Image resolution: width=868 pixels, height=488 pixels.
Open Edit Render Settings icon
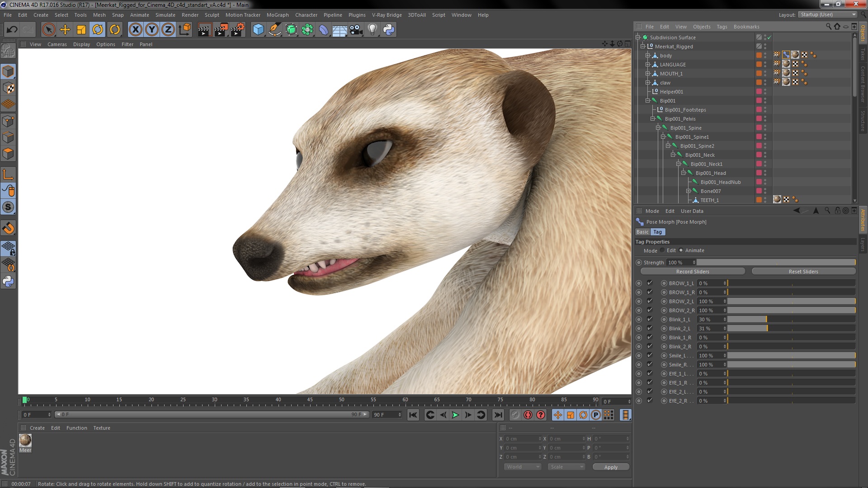[237, 30]
